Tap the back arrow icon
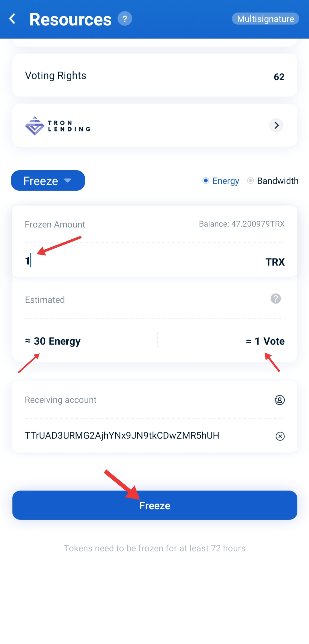Image resolution: width=309 pixels, height=644 pixels. [12, 19]
